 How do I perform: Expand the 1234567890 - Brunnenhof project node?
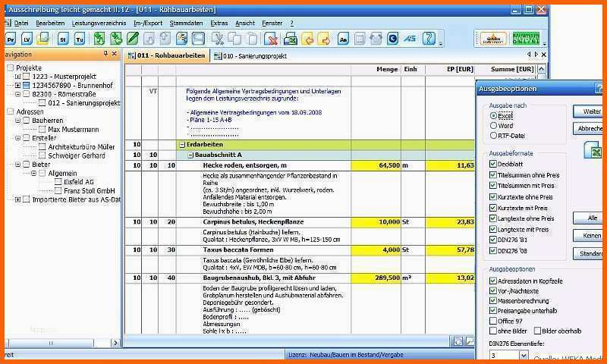pyautogui.click(x=17, y=85)
